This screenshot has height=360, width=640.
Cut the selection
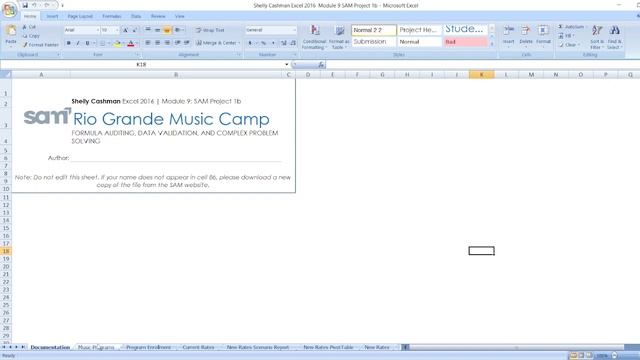click(29, 27)
